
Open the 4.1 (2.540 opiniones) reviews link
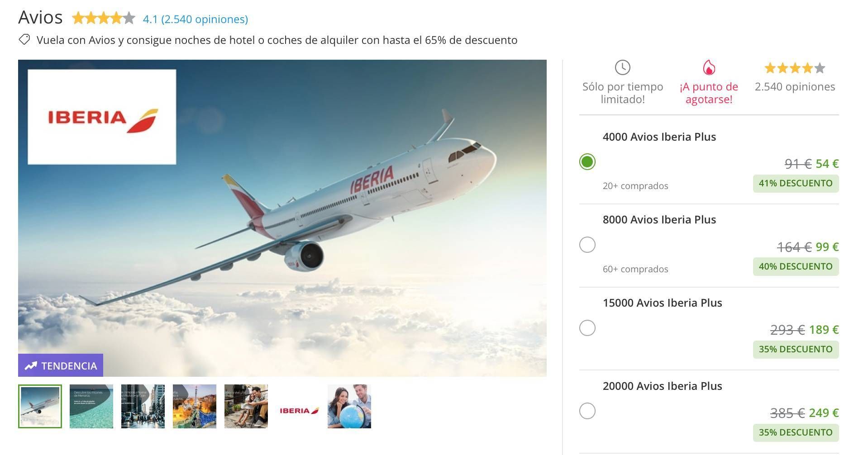coord(196,19)
